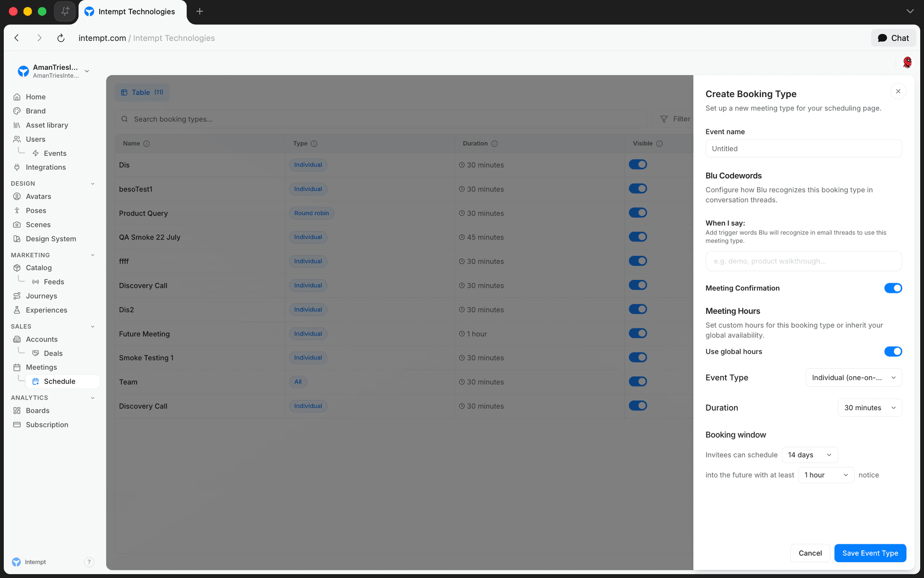Click the Catalog box icon

(17, 267)
